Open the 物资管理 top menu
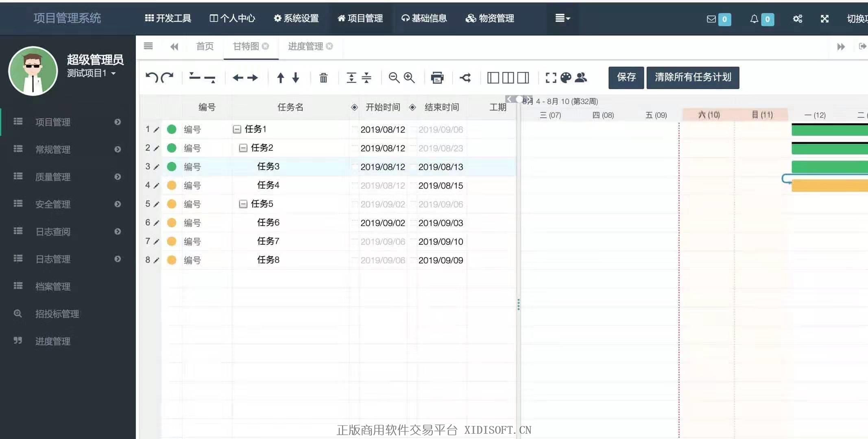The height and width of the screenshot is (439, 868). [x=490, y=18]
